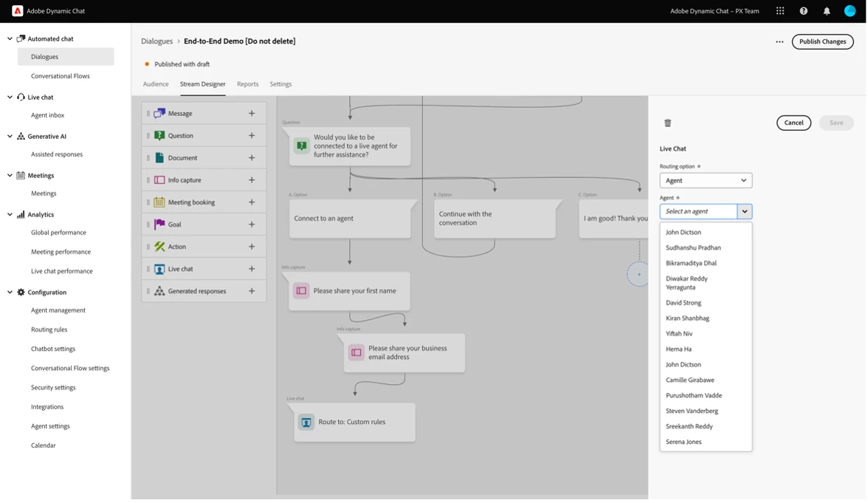Add a Document card with its plus icon
This screenshot has width=868, height=503.
pos(251,157)
